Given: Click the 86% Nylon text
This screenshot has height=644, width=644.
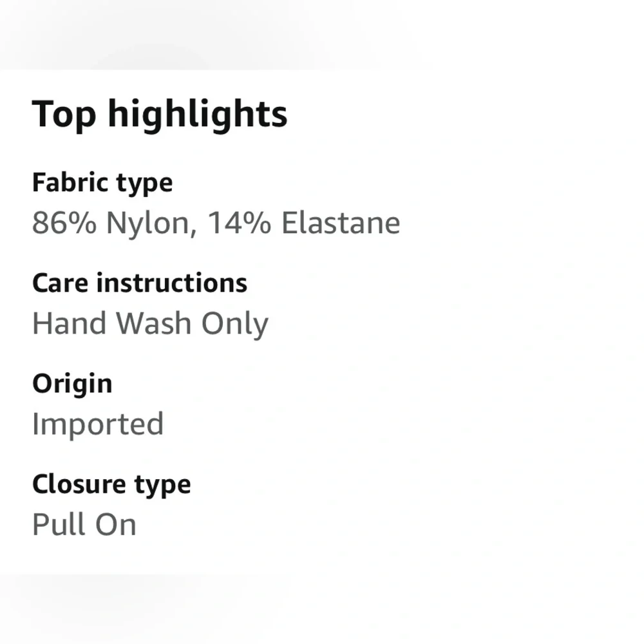Looking at the screenshot, I should (x=111, y=223).
